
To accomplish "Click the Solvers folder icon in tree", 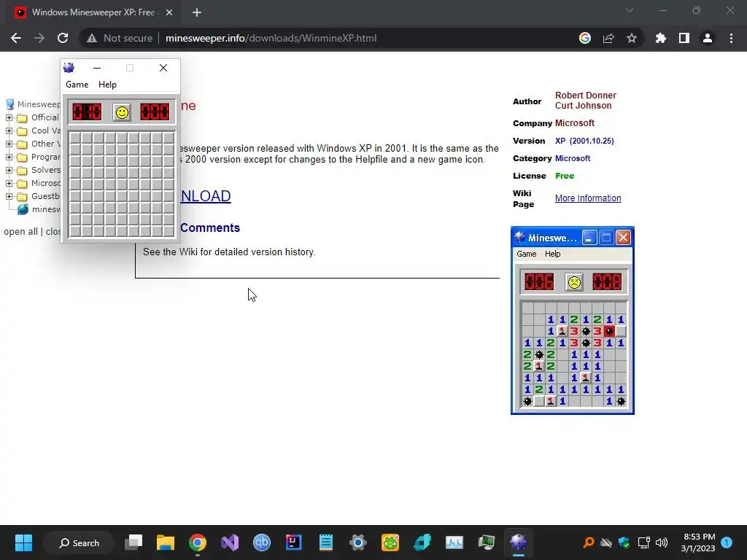I will (22, 171).
